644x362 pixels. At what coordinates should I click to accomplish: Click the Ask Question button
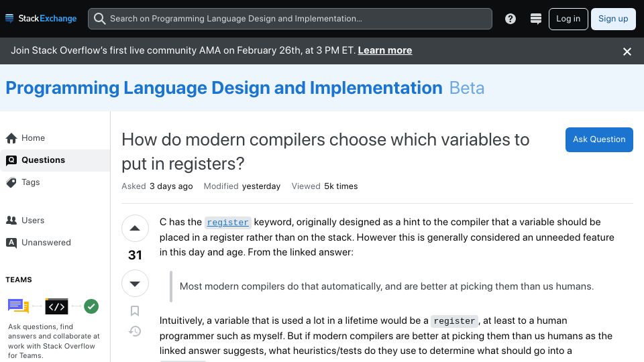pyautogui.click(x=599, y=139)
